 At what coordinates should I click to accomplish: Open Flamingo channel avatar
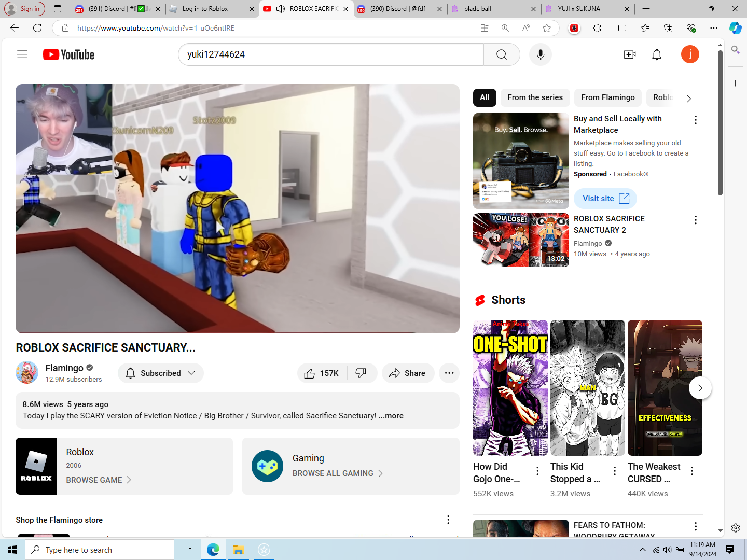[27, 373]
